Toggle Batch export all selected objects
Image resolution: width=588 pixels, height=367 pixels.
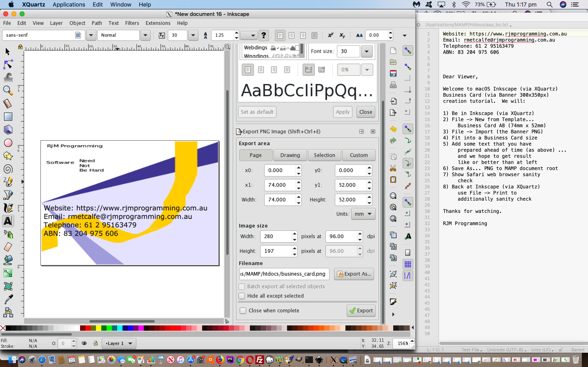(242, 286)
